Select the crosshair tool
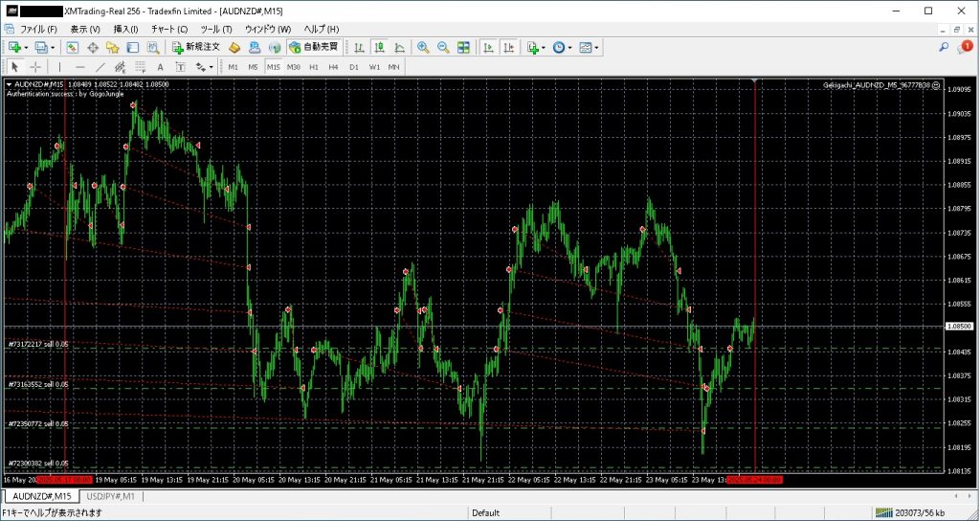The height and width of the screenshot is (521, 980). coord(35,67)
